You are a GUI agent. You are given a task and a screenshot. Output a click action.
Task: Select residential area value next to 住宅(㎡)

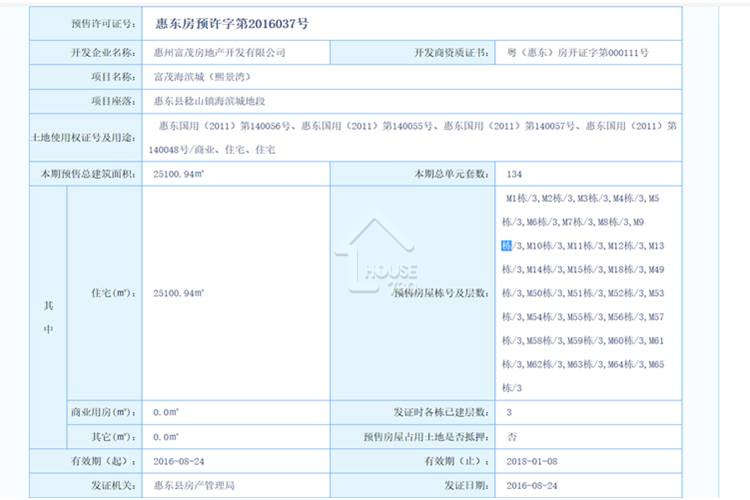tap(179, 293)
